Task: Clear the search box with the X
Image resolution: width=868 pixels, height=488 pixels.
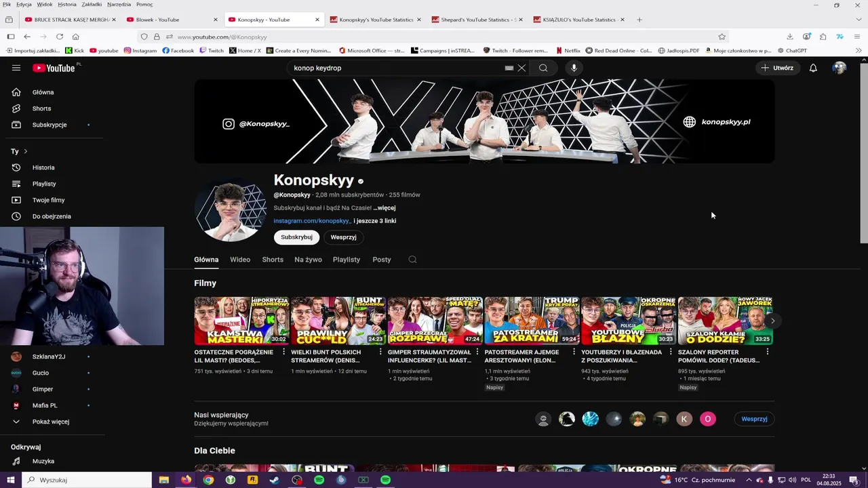Action: click(x=521, y=68)
